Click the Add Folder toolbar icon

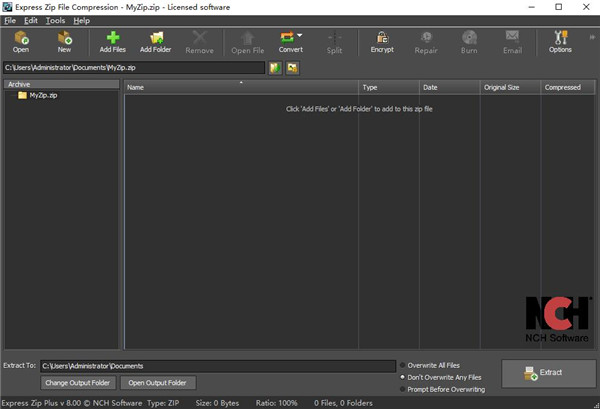pyautogui.click(x=156, y=41)
